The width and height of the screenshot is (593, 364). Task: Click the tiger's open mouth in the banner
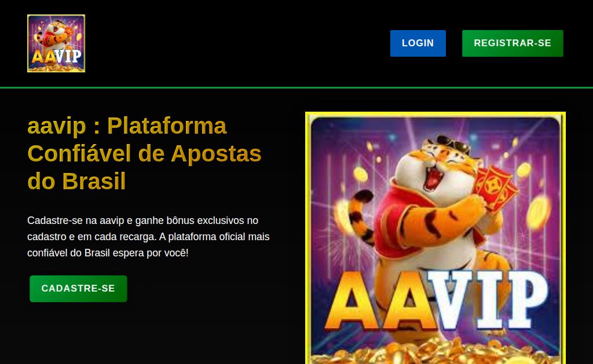pos(434,177)
